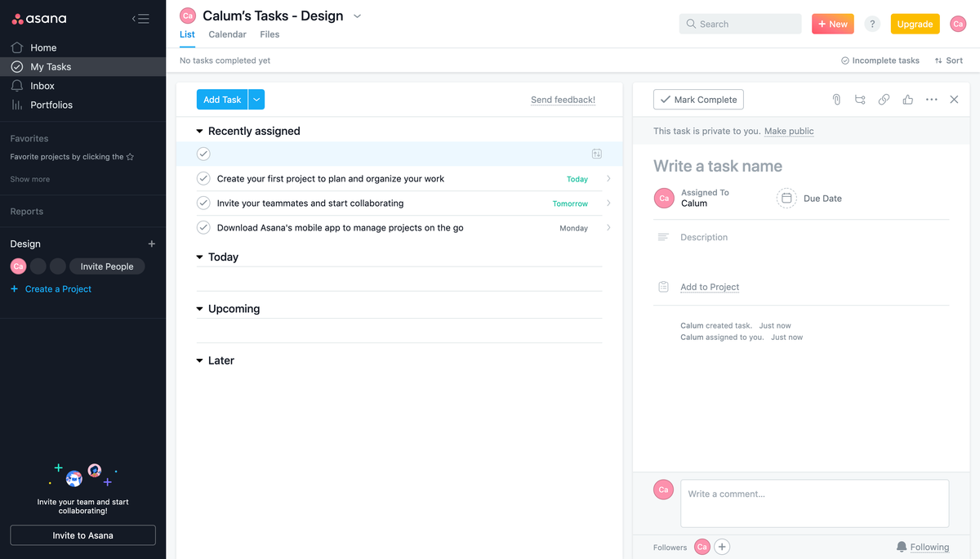Like the task with thumbs up icon
Viewport: 980px width, 559px height.
pyautogui.click(x=907, y=100)
